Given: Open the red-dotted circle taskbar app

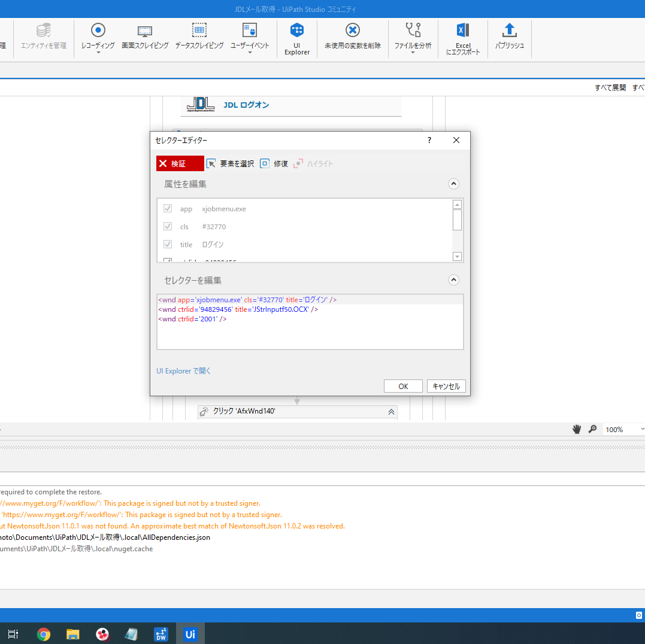Looking at the screenshot, I should pos(102,634).
